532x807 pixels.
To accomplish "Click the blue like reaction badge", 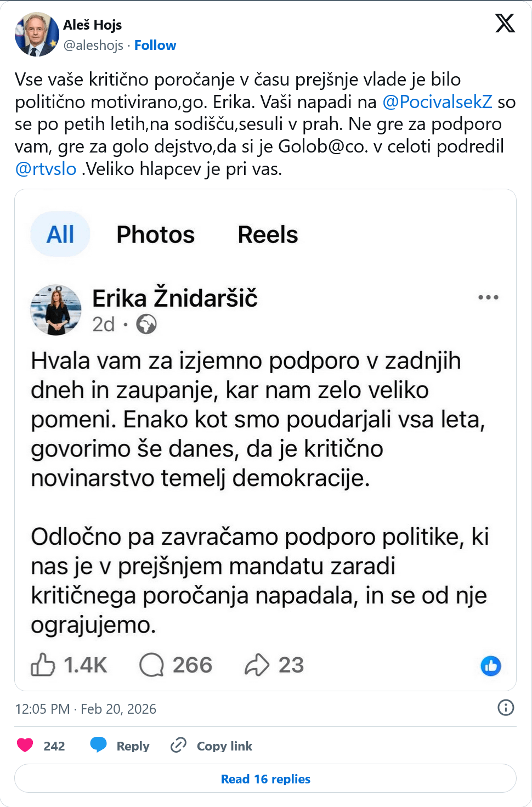I will pos(491,666).
